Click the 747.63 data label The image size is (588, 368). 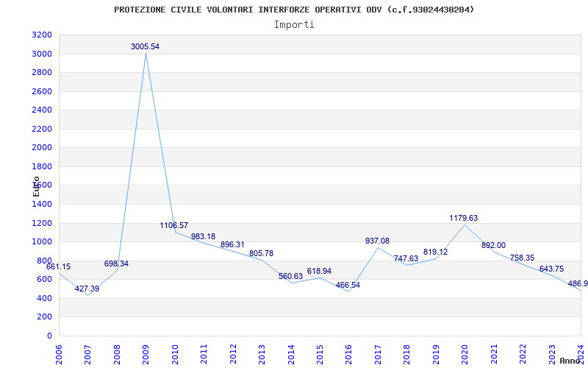click(x=406, y=258)
